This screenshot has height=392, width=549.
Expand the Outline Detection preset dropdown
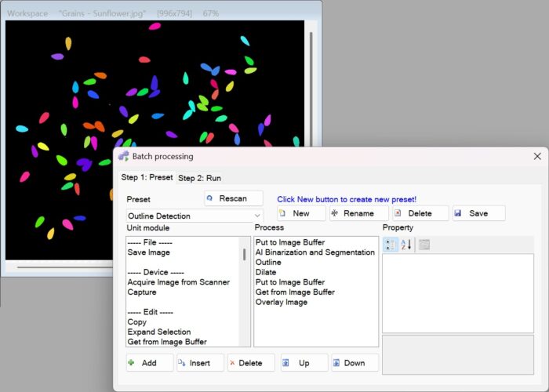[x=257, y=216]
